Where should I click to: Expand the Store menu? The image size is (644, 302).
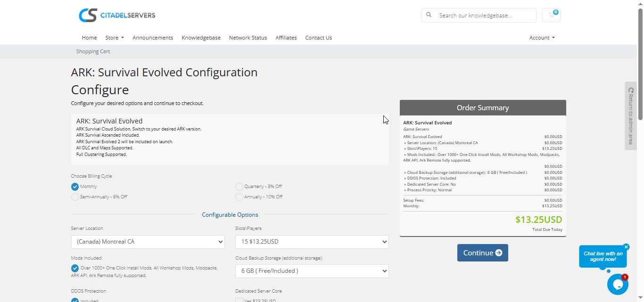114,38
